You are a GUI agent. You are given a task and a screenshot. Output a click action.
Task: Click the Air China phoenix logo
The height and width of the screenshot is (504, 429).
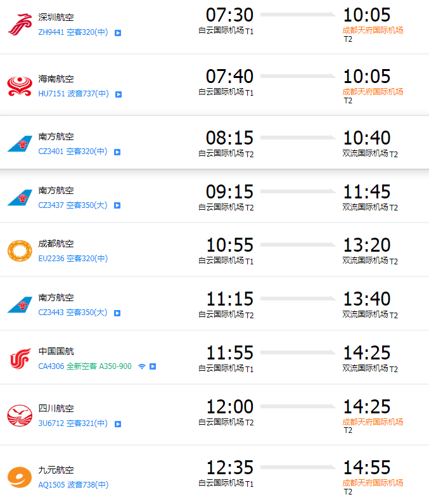[x=20, y=358]
